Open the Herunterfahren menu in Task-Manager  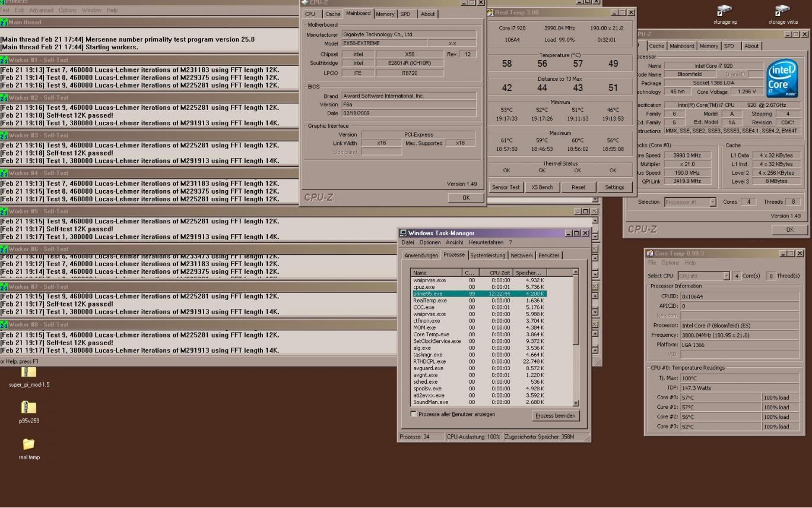pos(486,242)
